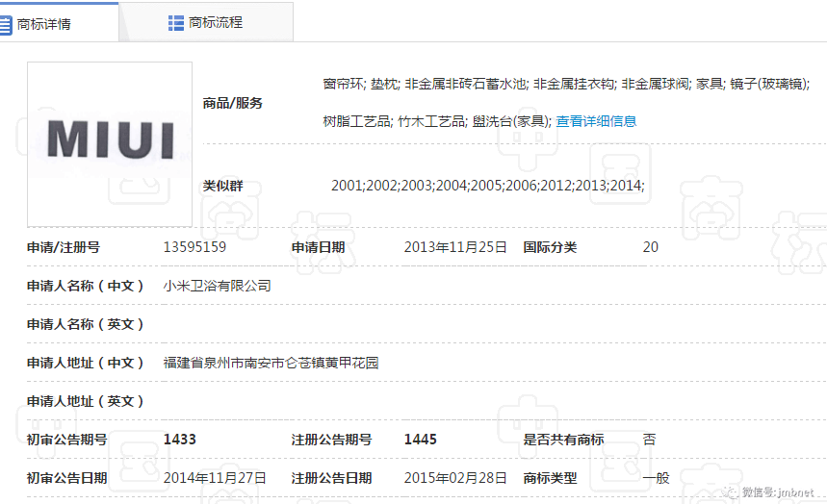Viewport: 827px width, 504px height.
Task: Select address 福建省泉州市南安市仑苍镇黄甲花园
Action: [271, 363]
